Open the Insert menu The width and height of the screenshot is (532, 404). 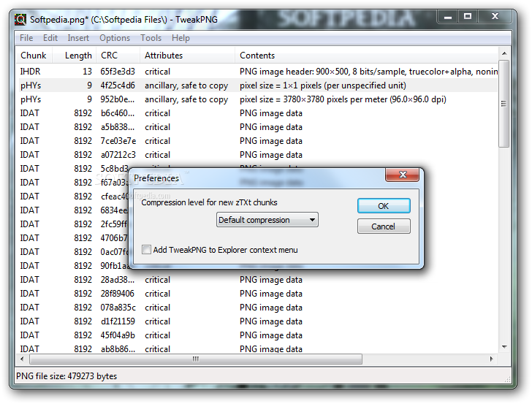click(78, 38)
